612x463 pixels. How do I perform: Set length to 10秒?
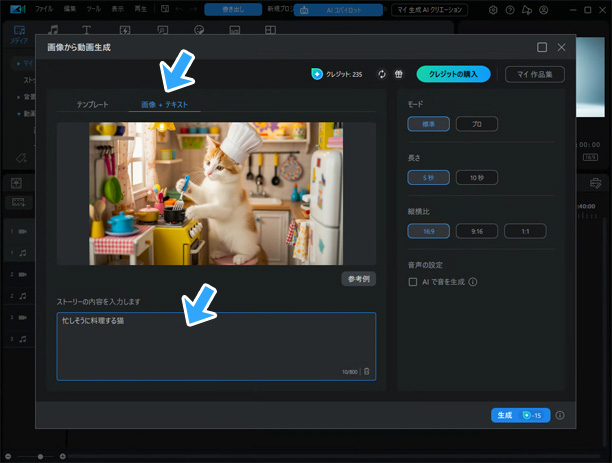(x=477, y=178)
